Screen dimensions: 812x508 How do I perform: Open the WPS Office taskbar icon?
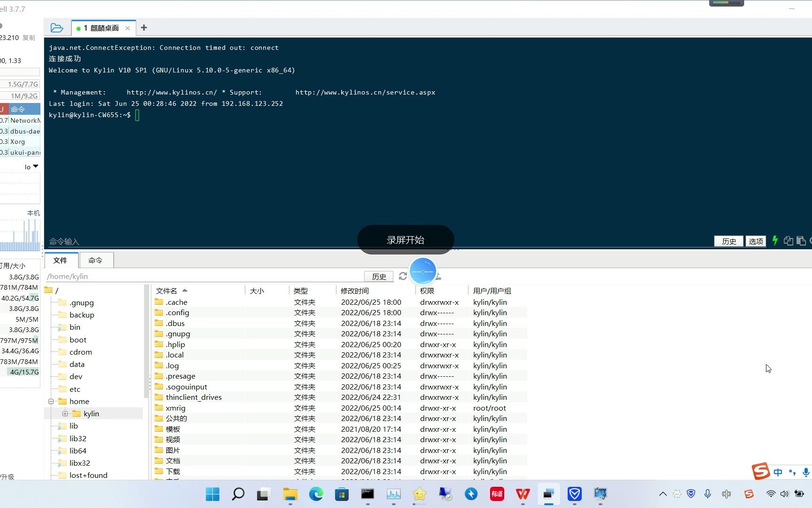523,494
